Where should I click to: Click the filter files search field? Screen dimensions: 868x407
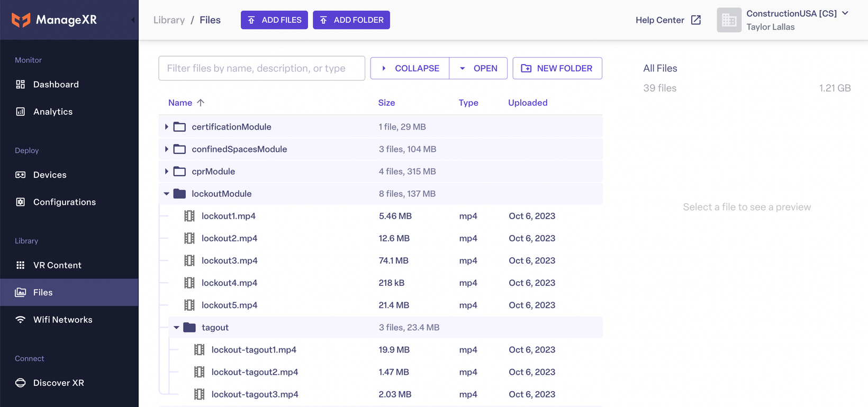click(x=262, y=68)
